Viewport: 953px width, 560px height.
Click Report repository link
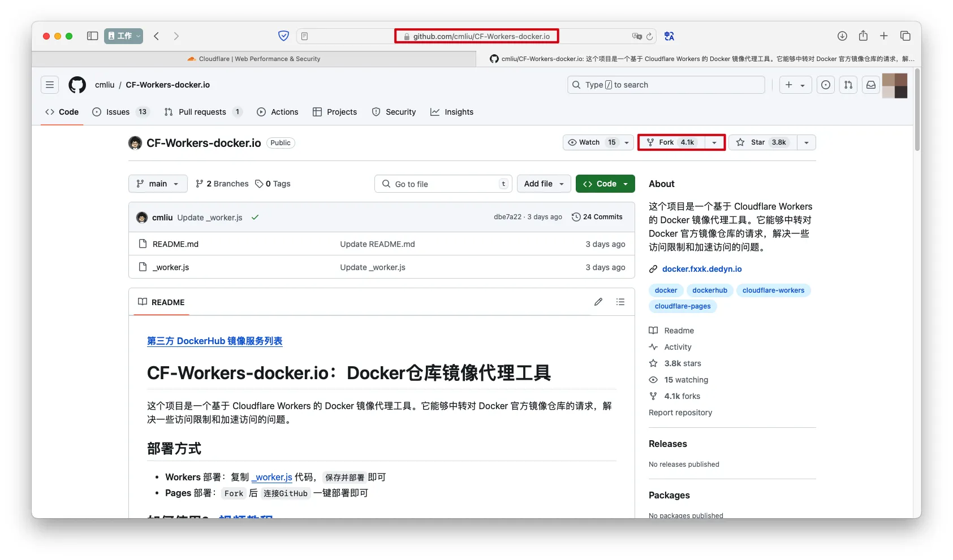tap(680, 413)
